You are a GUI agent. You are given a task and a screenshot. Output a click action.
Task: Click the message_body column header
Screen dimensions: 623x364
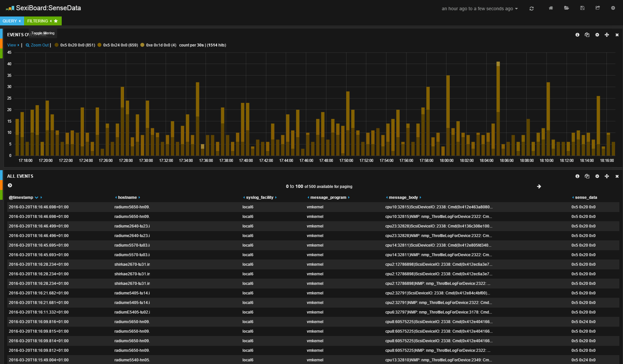point(403,197)
